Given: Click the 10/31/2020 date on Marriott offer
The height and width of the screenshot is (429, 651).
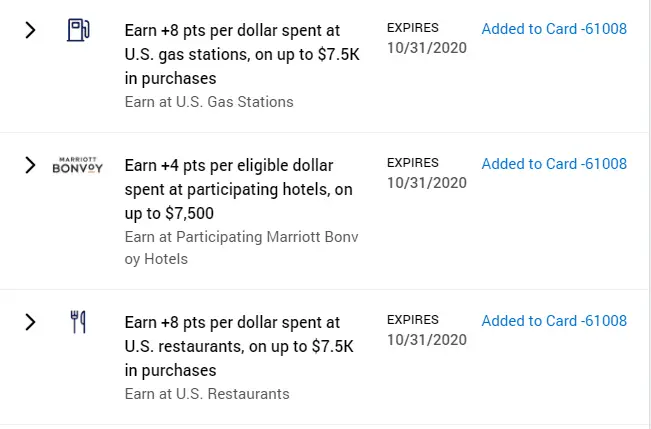Looking at the screenshot, I should point(427,182).
